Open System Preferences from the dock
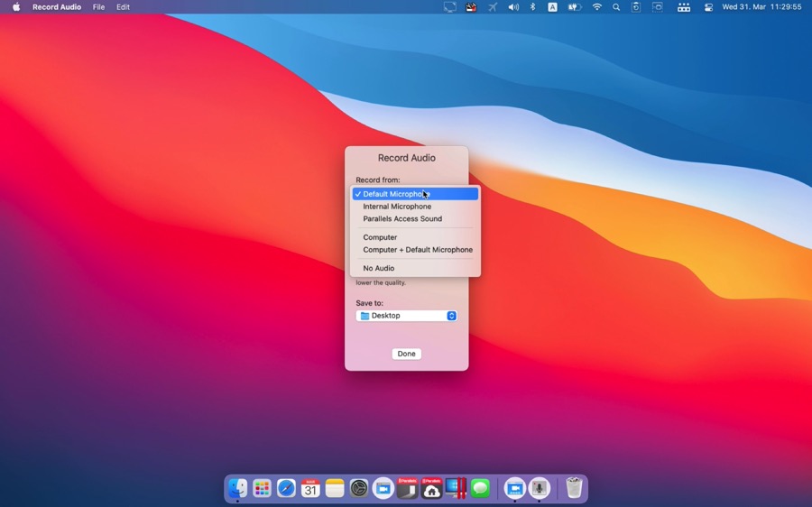 coord(359,488)
